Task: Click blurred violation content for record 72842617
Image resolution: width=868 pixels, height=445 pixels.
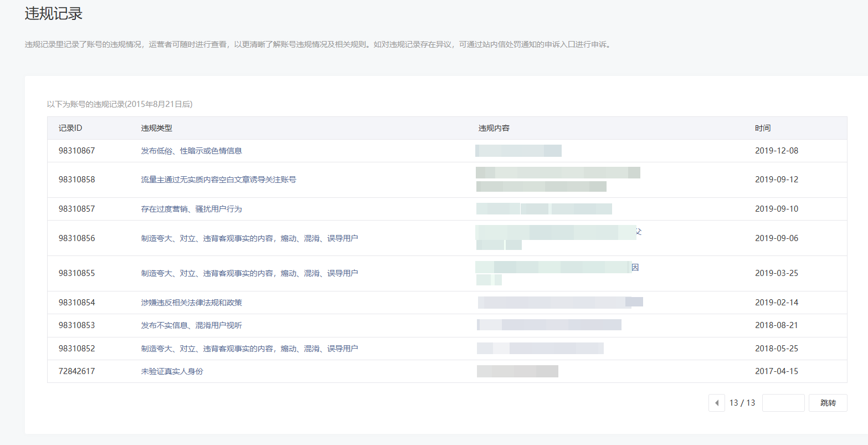Action: click(x=517, y=371)
